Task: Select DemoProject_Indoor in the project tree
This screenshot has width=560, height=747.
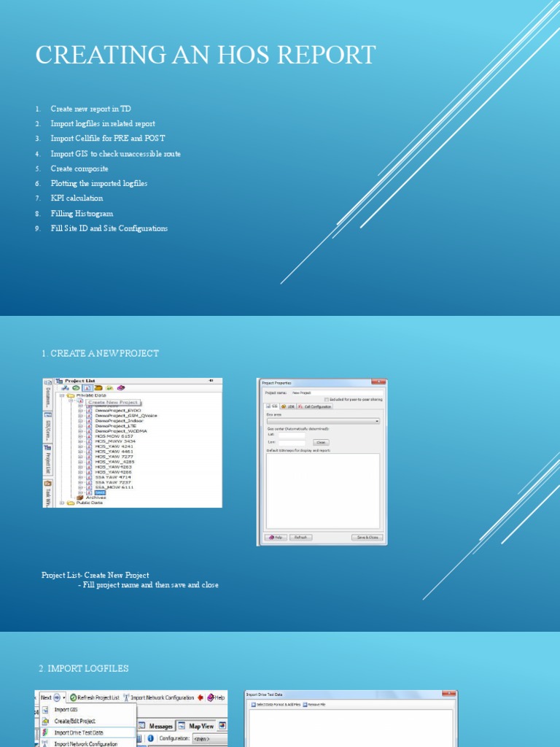Action: 119,421
